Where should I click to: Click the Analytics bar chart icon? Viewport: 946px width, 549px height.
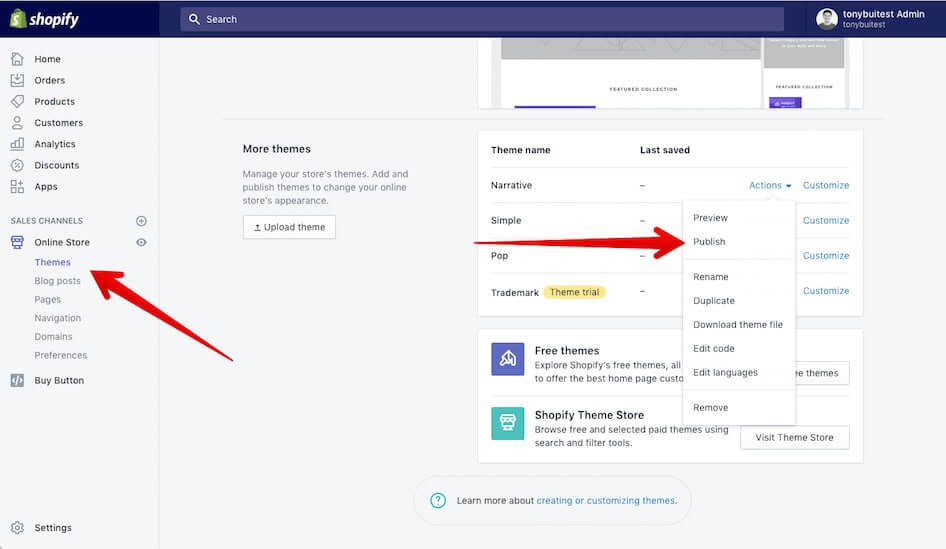(17, 144)
